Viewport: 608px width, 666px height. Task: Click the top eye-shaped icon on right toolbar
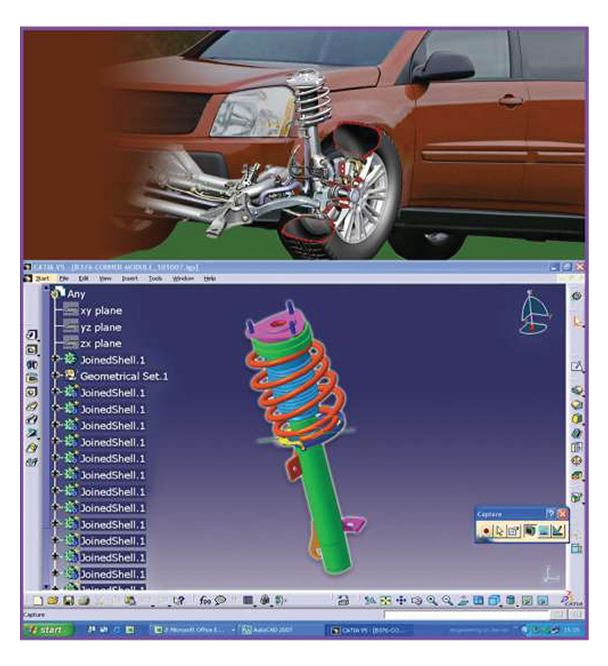click(x=577, y=296)
